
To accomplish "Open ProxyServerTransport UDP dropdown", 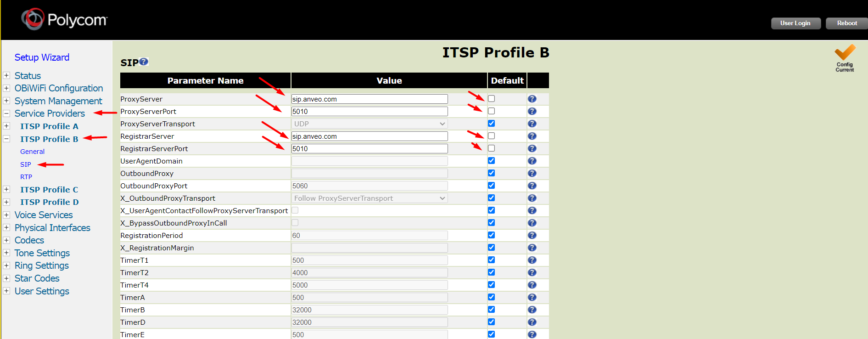I will pyautogui.click(x=370, y=124).
